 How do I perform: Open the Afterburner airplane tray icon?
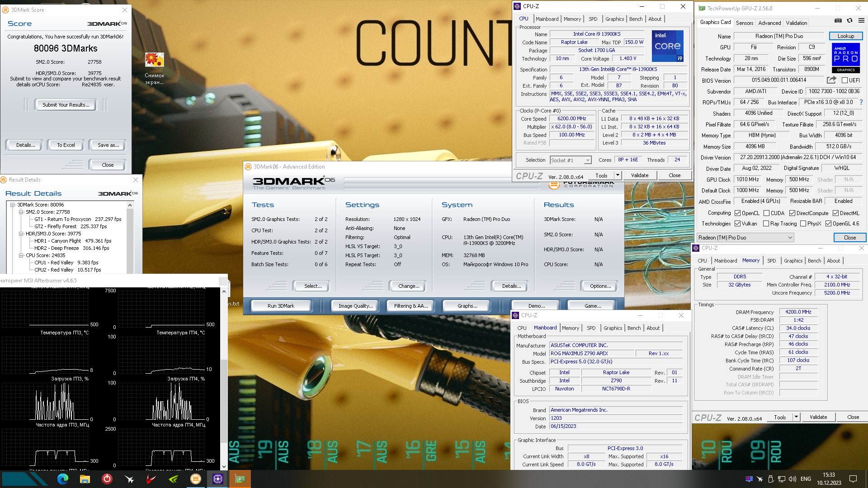[x=760, y=479]
